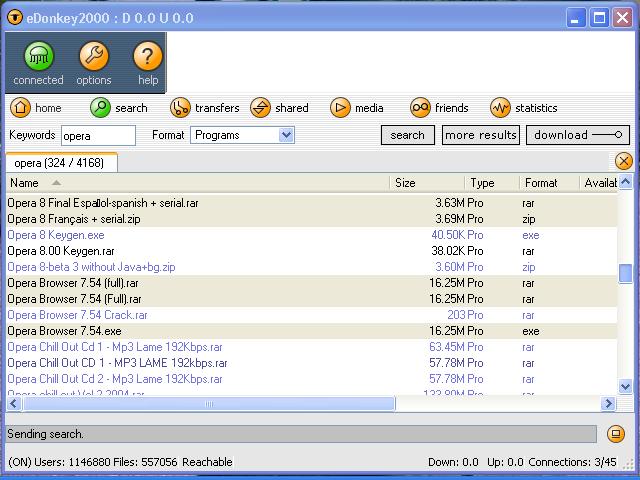Click the orange status bar window icon
Image resolution: width=640 pixels, height=480 pixels.
pos(616,433)
